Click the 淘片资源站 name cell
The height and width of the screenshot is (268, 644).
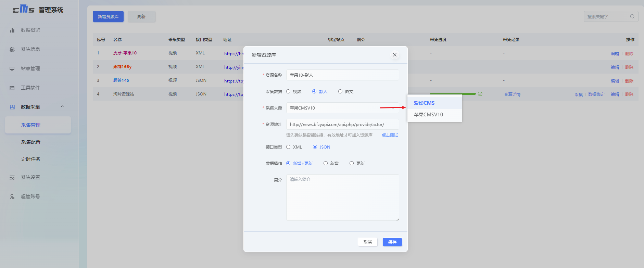click(124, 94)
